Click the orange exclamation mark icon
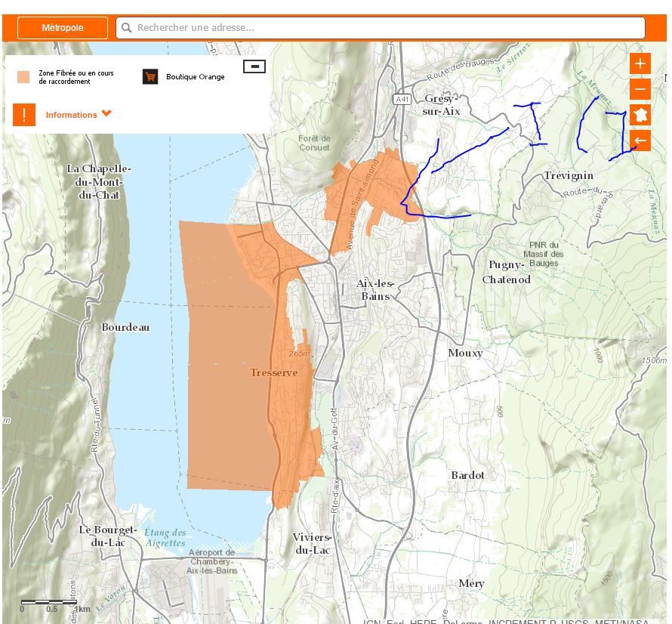 (x=24, y=115)
